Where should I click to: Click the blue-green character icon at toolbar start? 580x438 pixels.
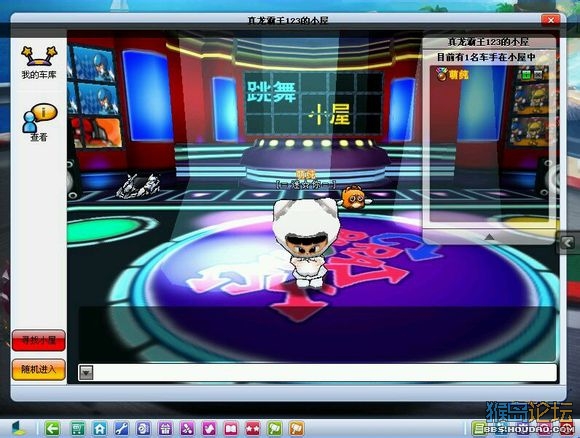click(18, 428)
